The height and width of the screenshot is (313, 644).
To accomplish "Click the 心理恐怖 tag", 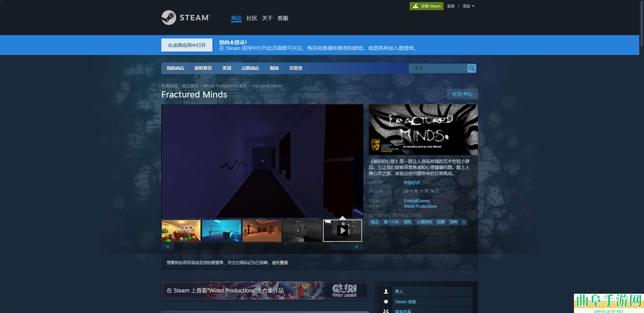I will [x=424, y=222].
